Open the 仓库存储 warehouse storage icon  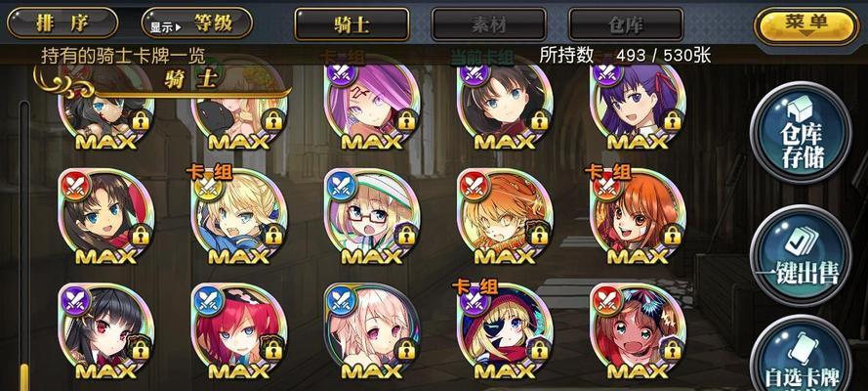click(801, 132)
